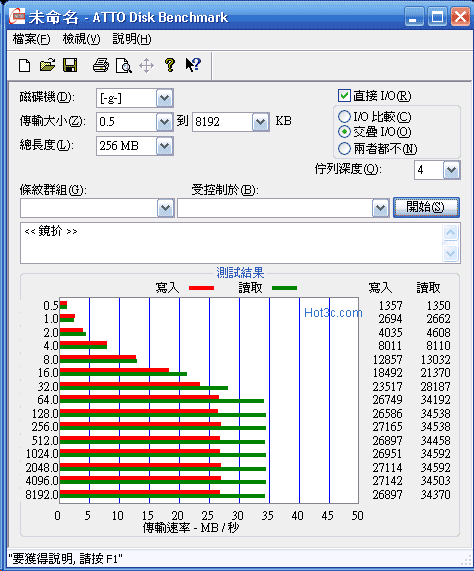Click the write value 1357 for 0.5 row

390,306
